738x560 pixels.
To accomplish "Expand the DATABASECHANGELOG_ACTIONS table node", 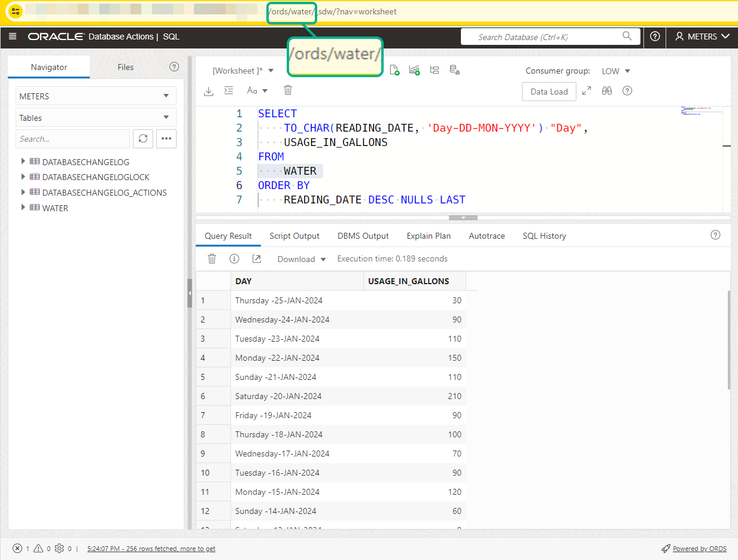I will tap(23, 193).
